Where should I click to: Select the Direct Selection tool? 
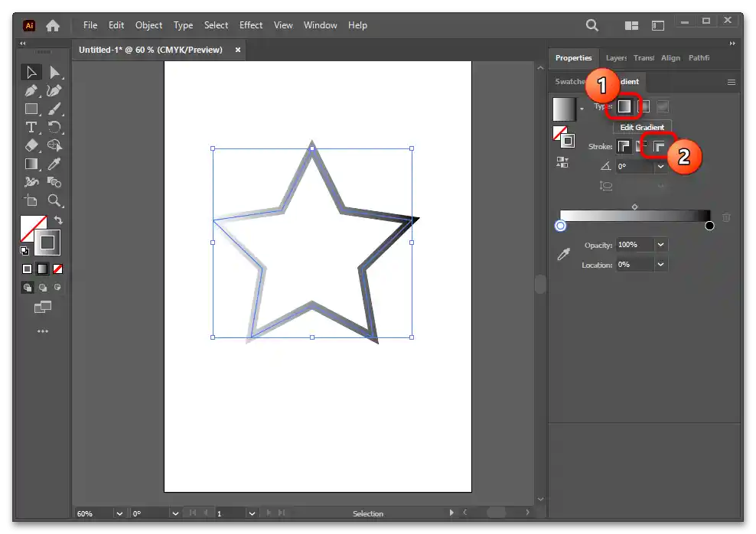click(54, 73)
